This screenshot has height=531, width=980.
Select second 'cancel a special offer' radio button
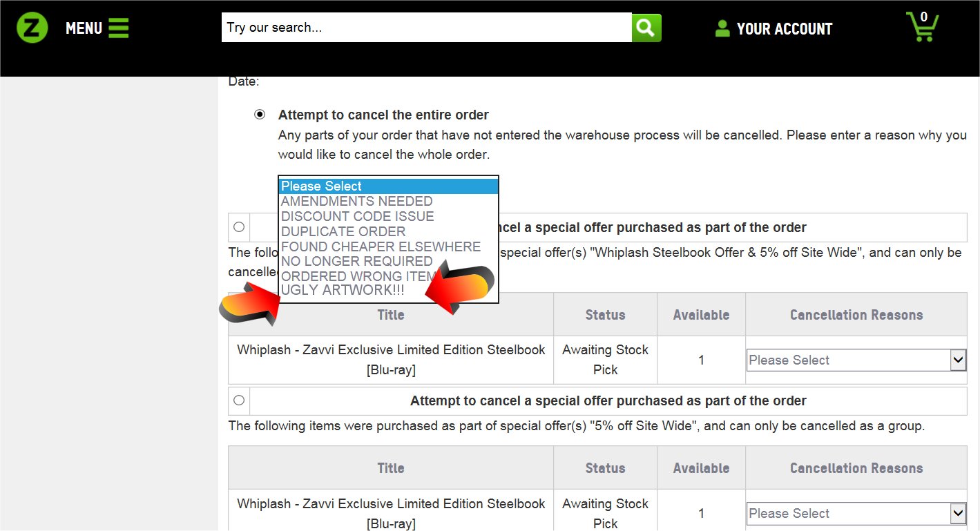pyautogui.click(x=239, y=400)
